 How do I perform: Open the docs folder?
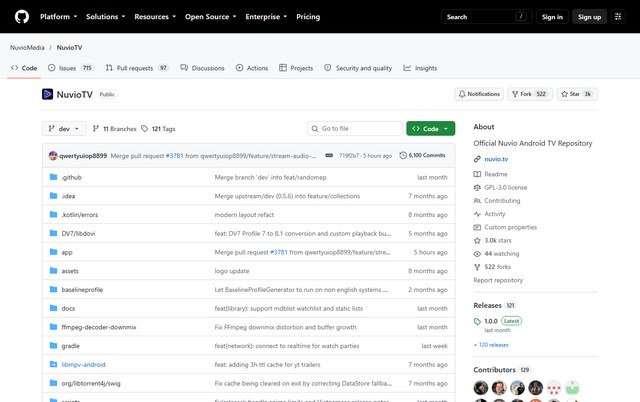[68, 309]
